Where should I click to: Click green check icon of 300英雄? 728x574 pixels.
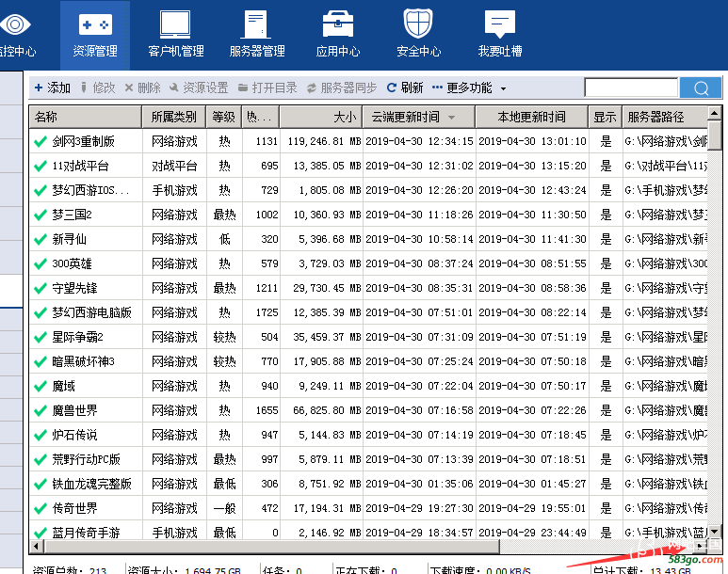(x=40, y=264)
